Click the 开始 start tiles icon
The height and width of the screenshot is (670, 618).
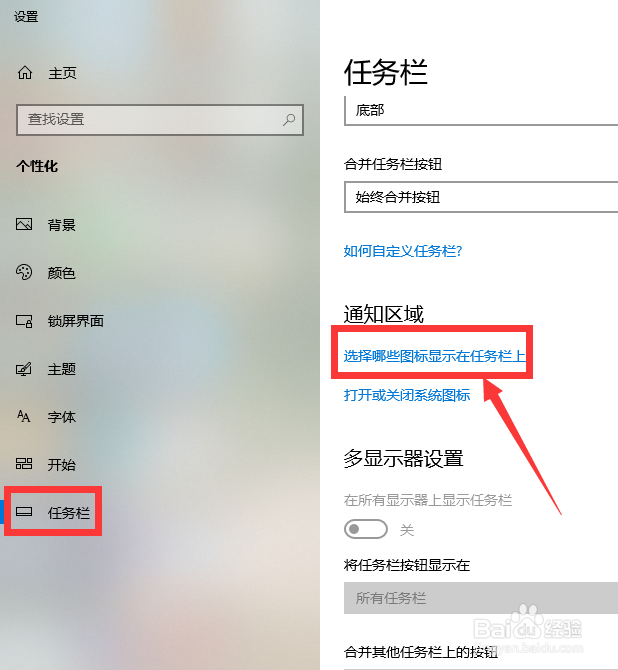click(24, 464)
